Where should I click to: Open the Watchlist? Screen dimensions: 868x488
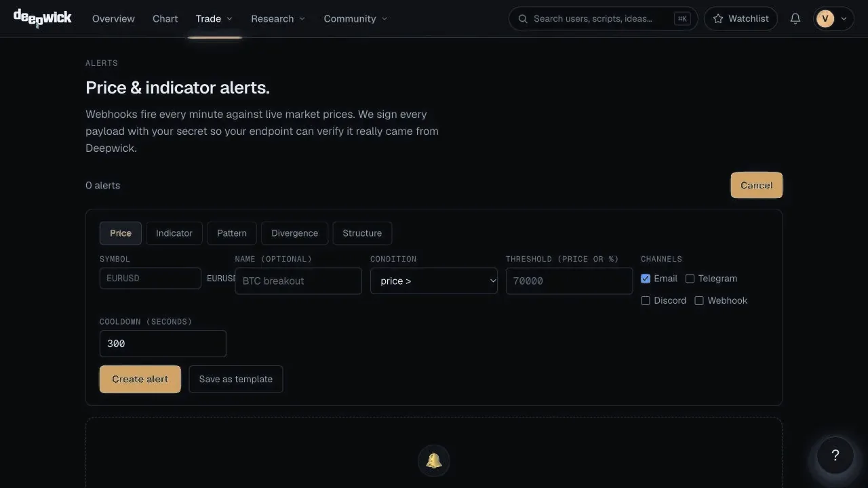741,19
